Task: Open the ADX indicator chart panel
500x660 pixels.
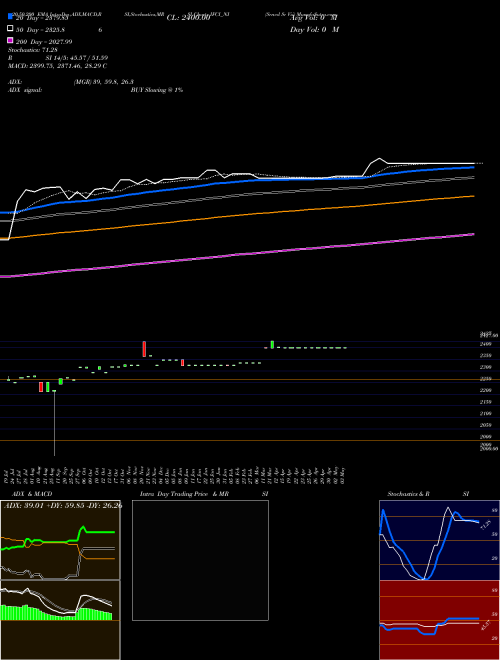Action: [60, 540]
